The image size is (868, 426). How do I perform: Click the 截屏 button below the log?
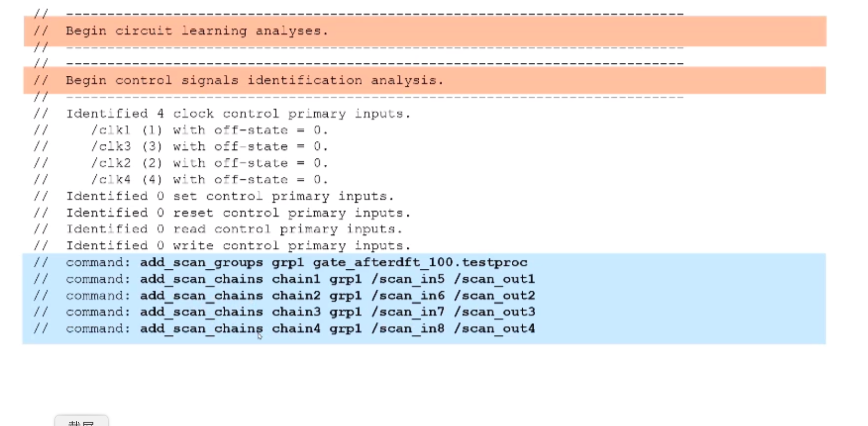[x=82, y=421]
